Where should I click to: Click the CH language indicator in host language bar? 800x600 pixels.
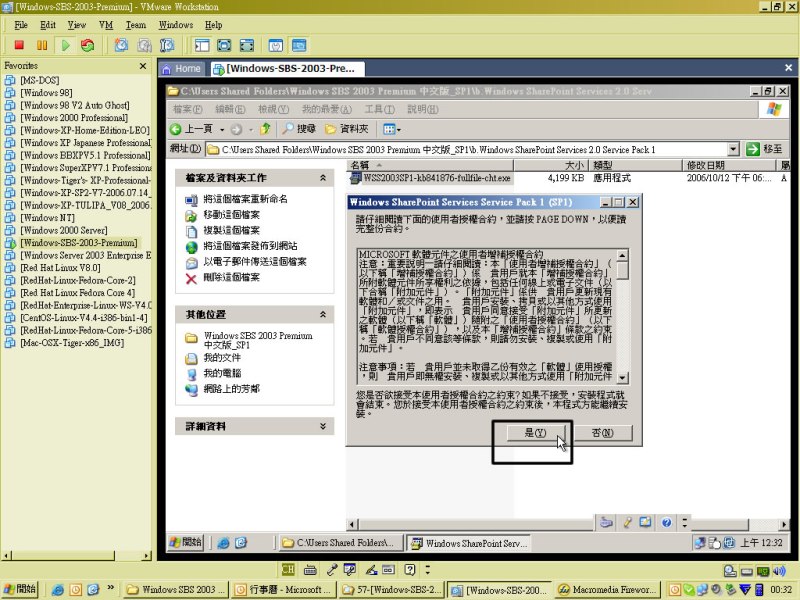point(288,569)
